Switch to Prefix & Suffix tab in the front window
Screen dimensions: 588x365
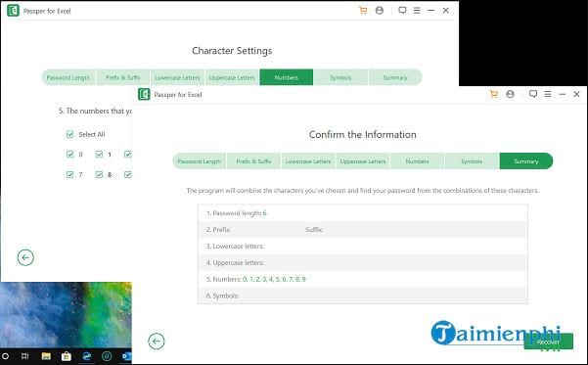click(x=253, y=161)
